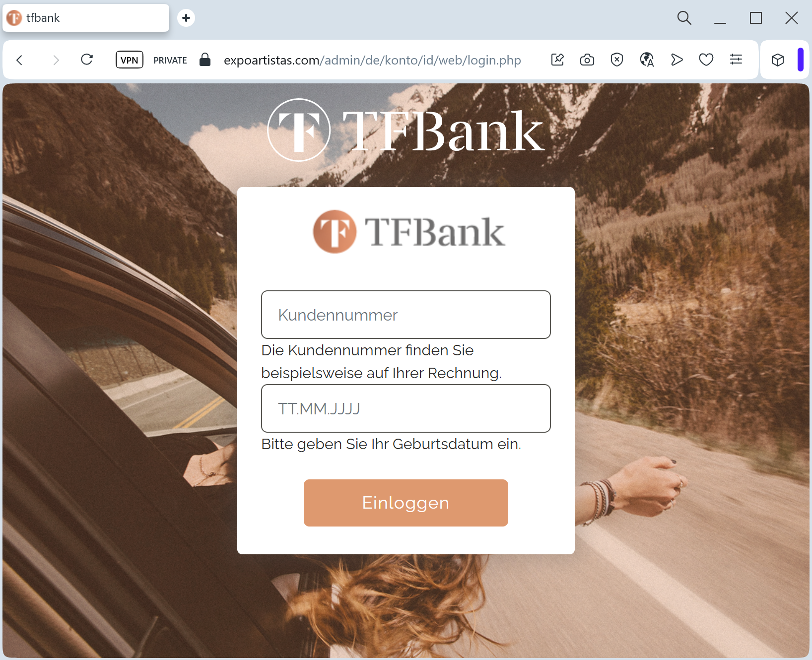Click the translate page globe icon
This screenshot has height=660, width=812.
click(x=647, y=60)
